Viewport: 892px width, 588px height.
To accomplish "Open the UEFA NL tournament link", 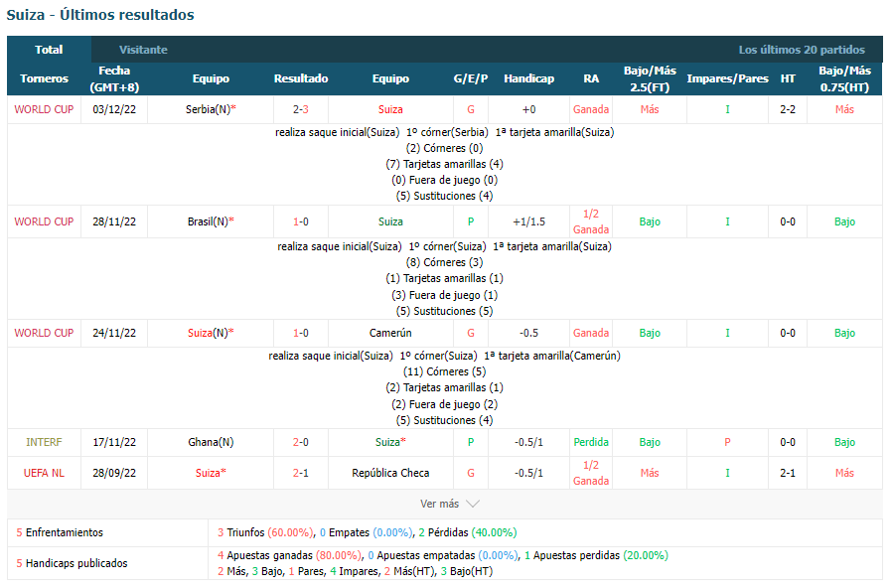I will point(44,473).
